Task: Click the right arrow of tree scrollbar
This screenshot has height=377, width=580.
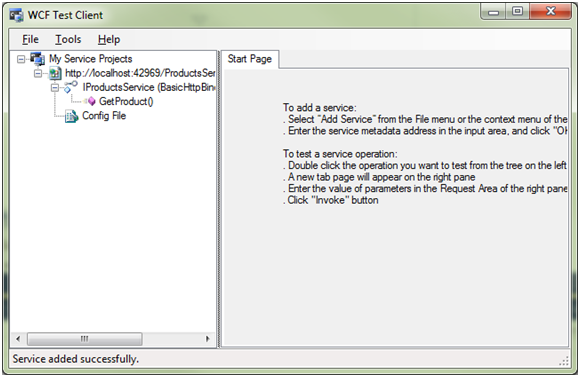Action: [x=208, y=339]
